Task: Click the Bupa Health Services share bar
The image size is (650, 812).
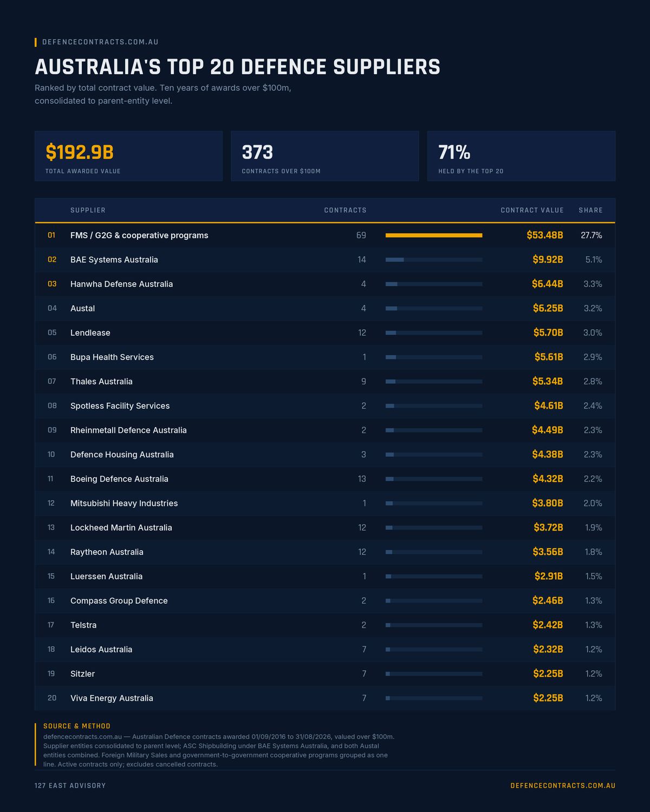Action: click(434, 357)
